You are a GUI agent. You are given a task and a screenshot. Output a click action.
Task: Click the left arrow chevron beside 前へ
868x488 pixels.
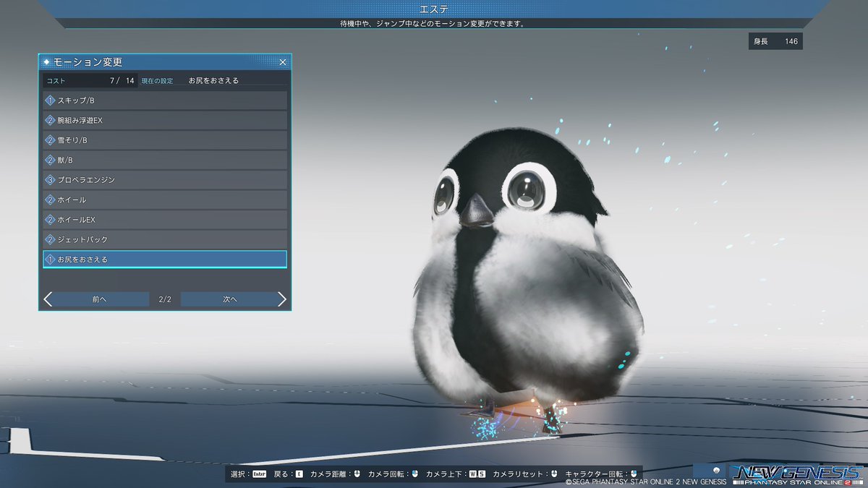[48, 299]
